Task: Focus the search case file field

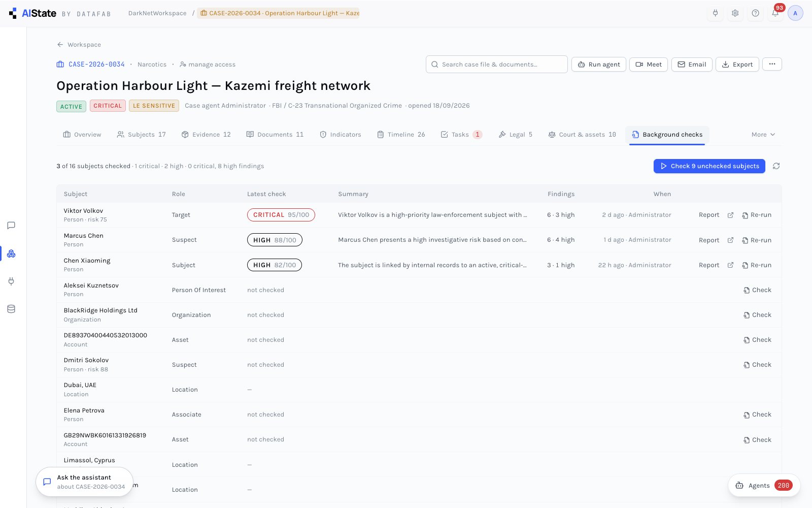Action: tap(497, 65)
